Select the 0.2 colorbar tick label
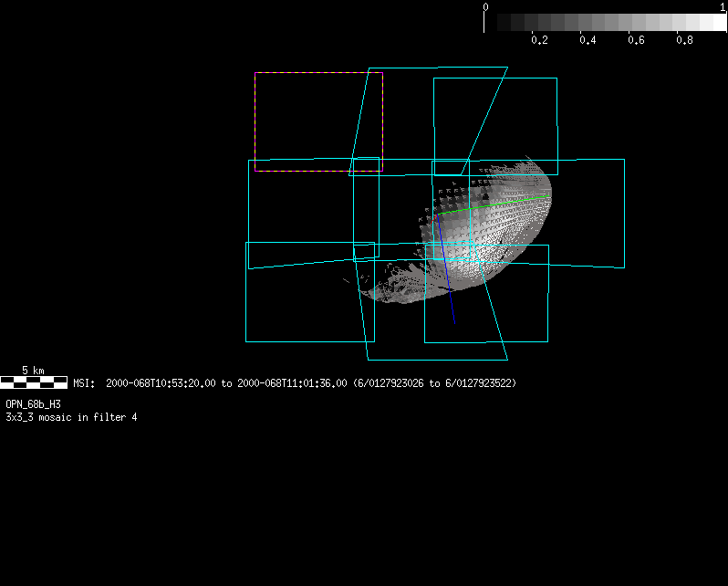Viewport: 728px width, 586px height. pyautogui.click(x=539, y=40)
